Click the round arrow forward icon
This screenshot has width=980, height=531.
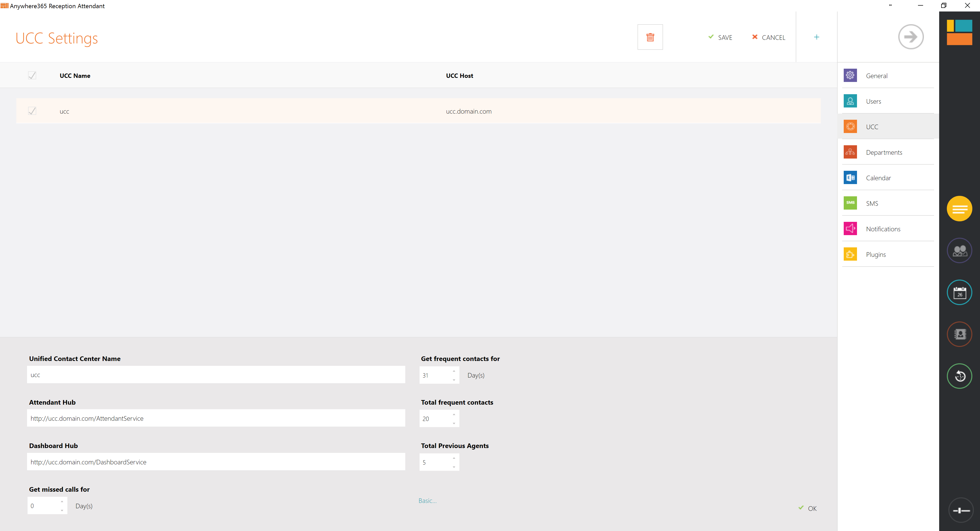click(x=910, y=37)
